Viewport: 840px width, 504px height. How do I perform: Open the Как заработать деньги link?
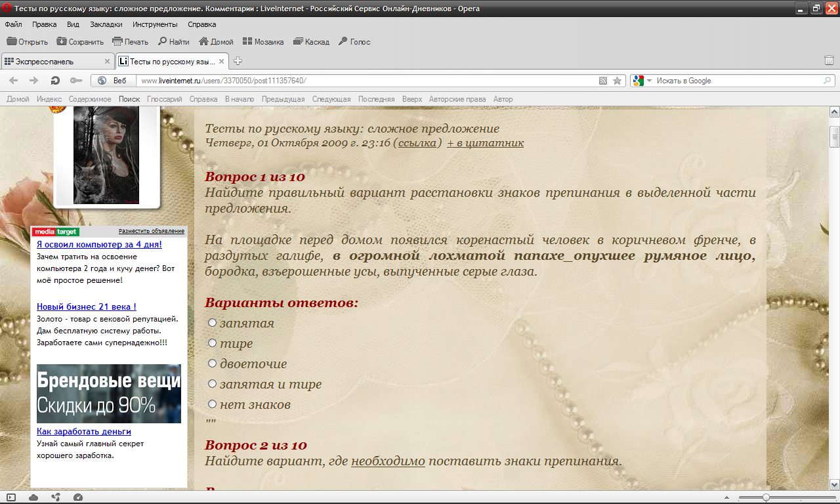[84, 431]
